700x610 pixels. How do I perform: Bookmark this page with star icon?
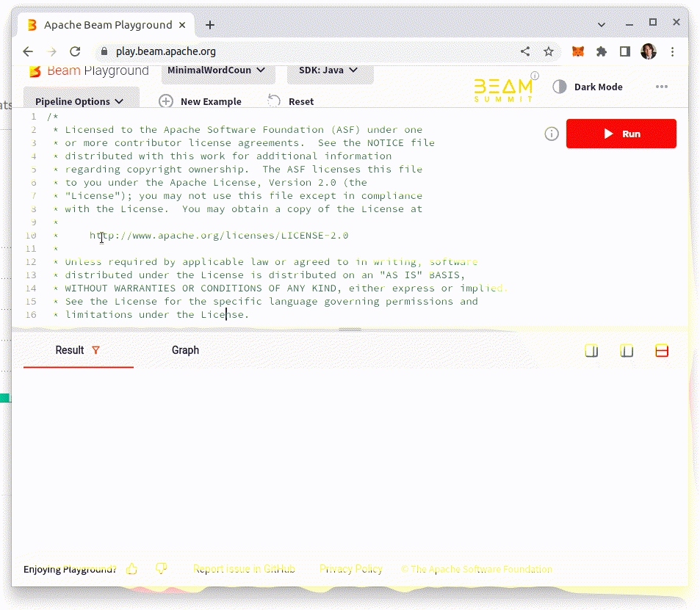tap(549, 52)
